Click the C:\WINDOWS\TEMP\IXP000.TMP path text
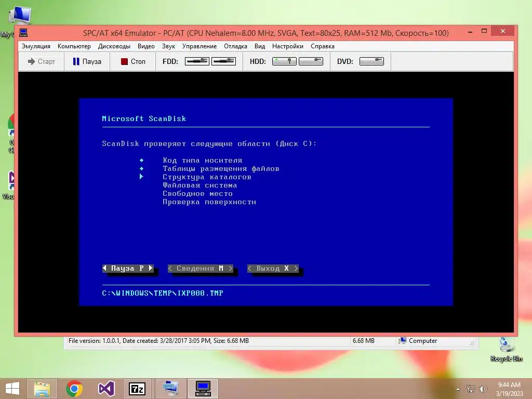The width and height of the screenshot is (532, 399). [x=163, y=293]
